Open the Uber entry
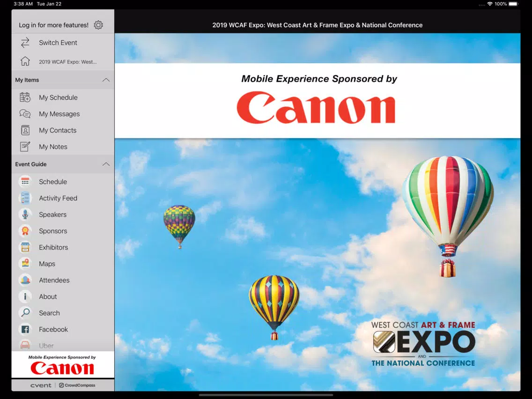Image resolution: width=532 pixels, height=399 pixels. click(x=63, y=345)
